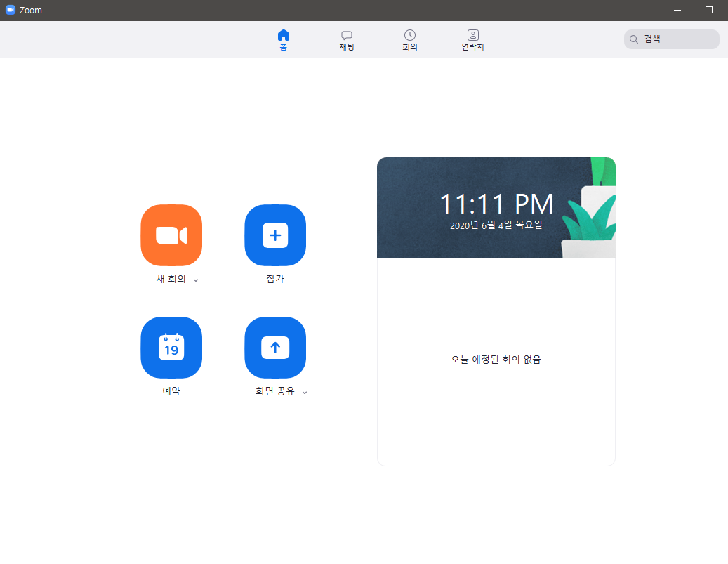Click the 화면 공유 label text
728x564 pixels.
click(275, 391)
